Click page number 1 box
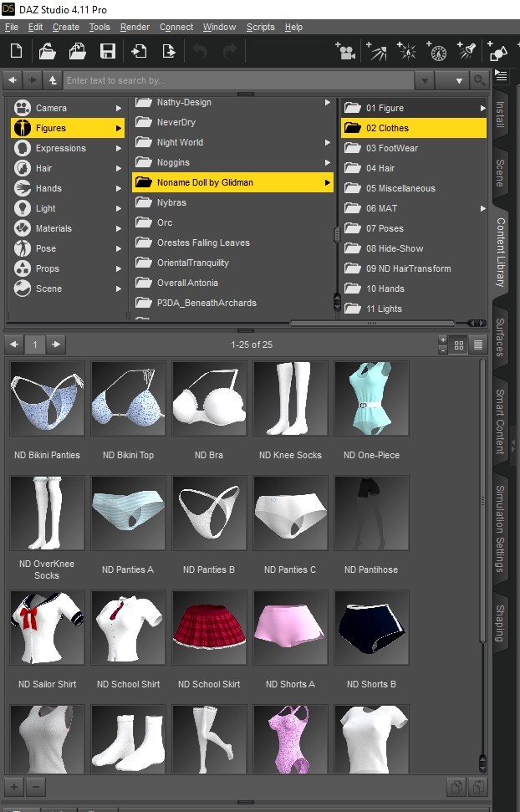The image size is (520, 812). (35, 345)
